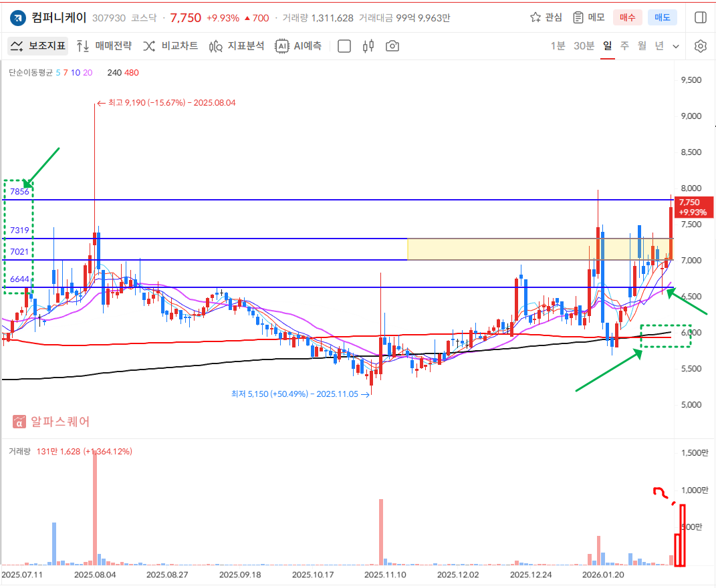Take a chart snapshot with camera icon
This screenshot has height=588, width=716.
pos(392,46)
